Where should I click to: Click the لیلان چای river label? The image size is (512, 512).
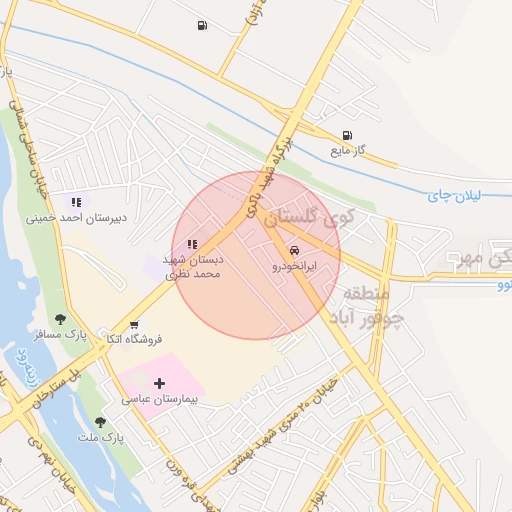[x=454, y=196]
